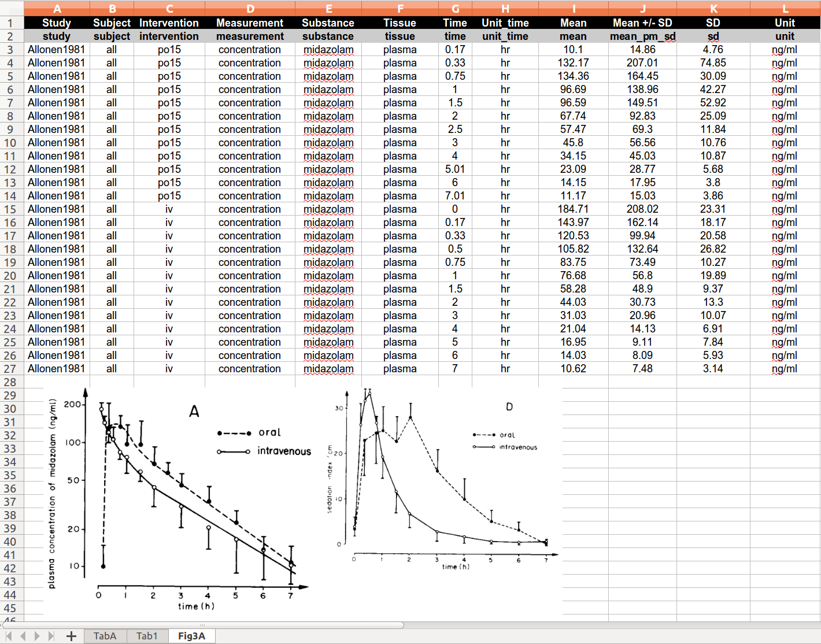821x644 pixels.
Task: Select the plasma concentration chart A image
Action: pos(178,499)
